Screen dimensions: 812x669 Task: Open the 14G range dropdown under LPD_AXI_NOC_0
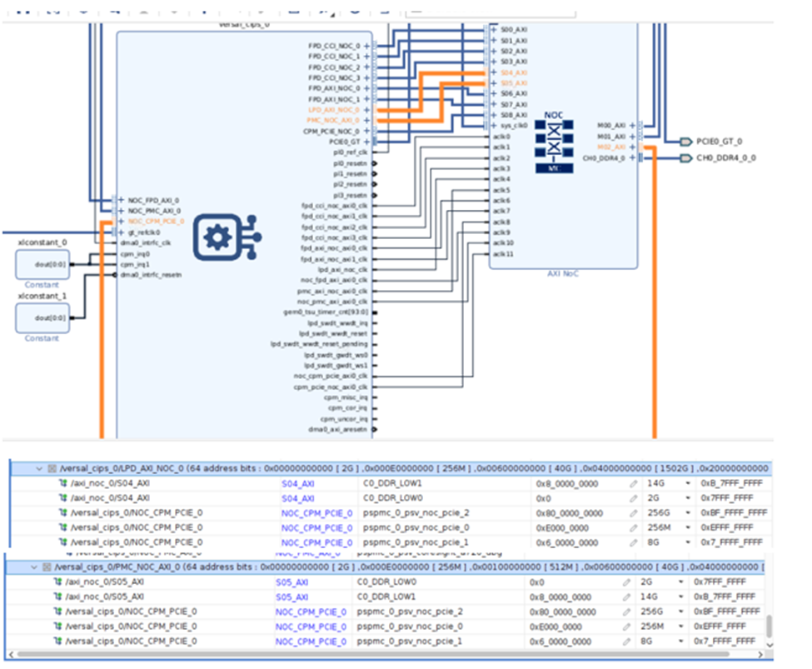point(687,483)
